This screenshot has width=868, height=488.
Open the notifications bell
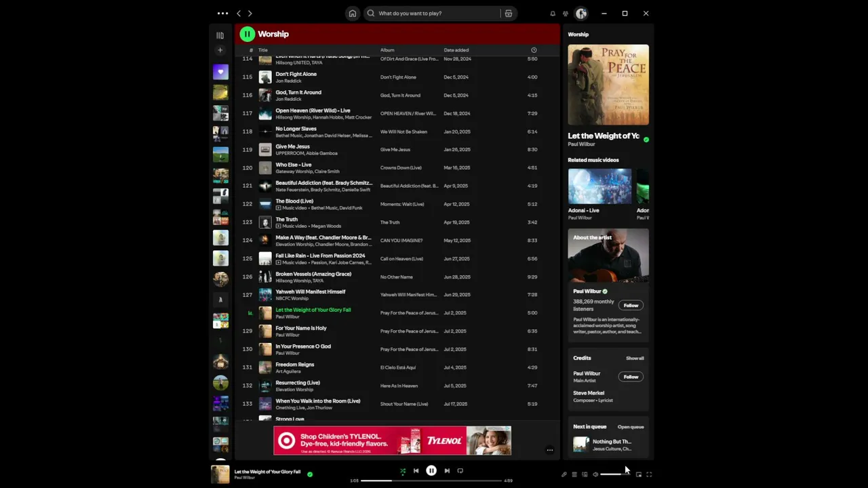[553, 13]
